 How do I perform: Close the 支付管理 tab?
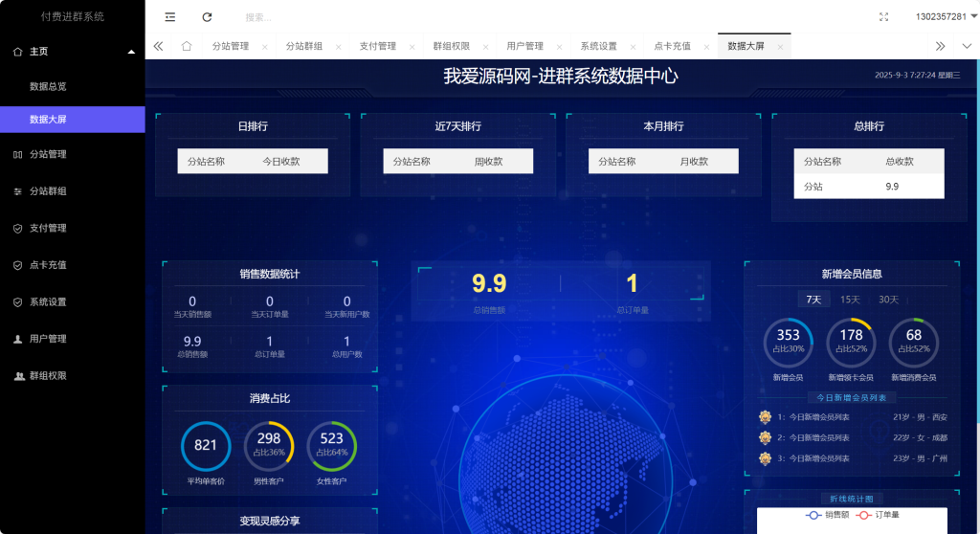click(412, 47)
